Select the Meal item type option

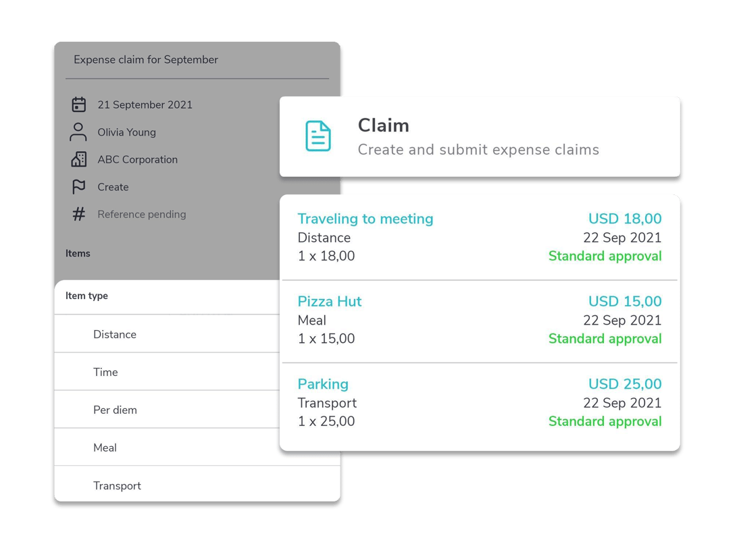point(105,447)
